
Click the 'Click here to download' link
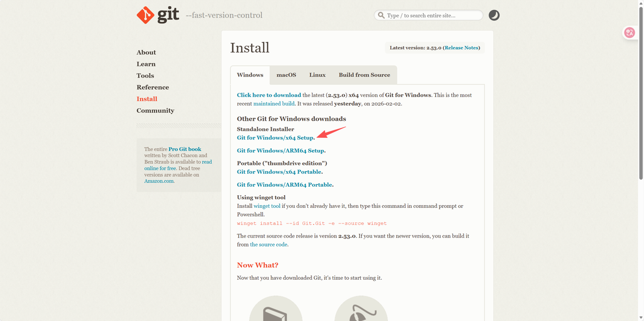[x=269, y=95]
